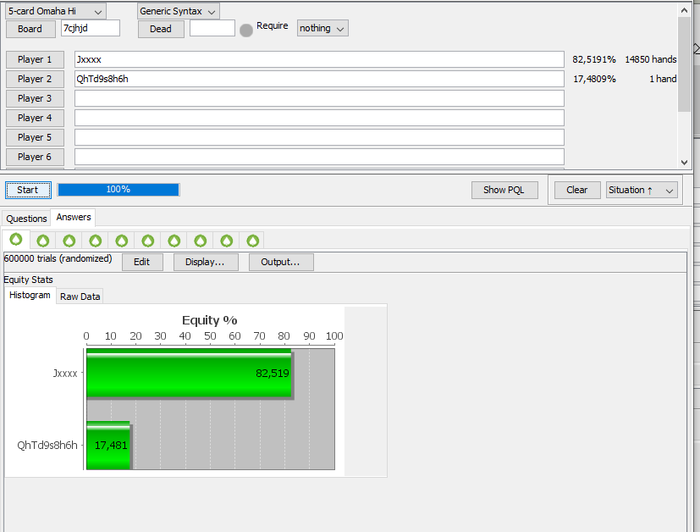Viewport: 700px width, 532px height.
Task: Focus the Board input containing 7cjhjd
Action: point(91,28)
